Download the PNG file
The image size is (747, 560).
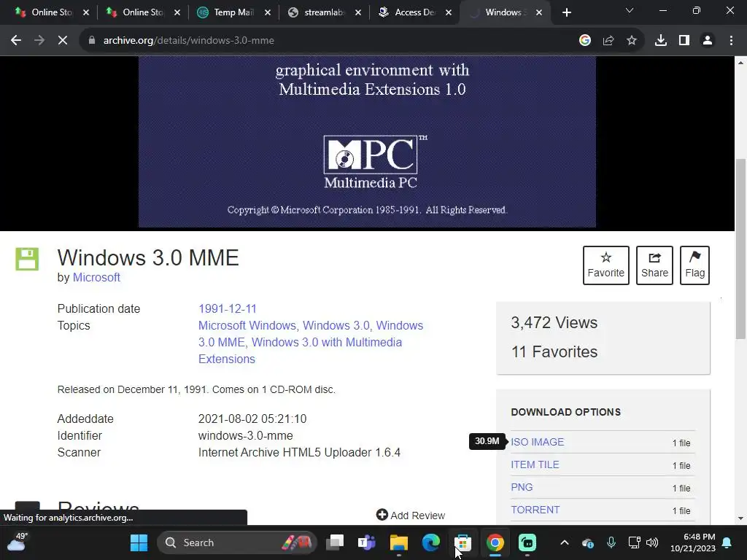point(522,487)
